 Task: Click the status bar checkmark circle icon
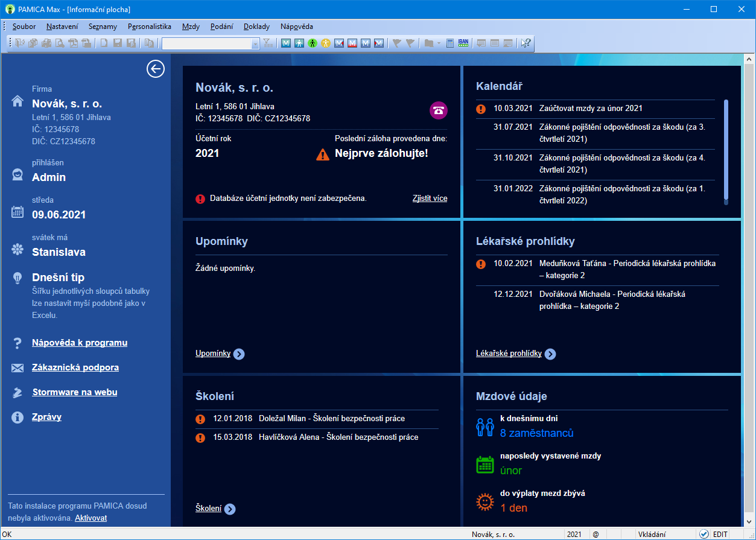point(704,534)
